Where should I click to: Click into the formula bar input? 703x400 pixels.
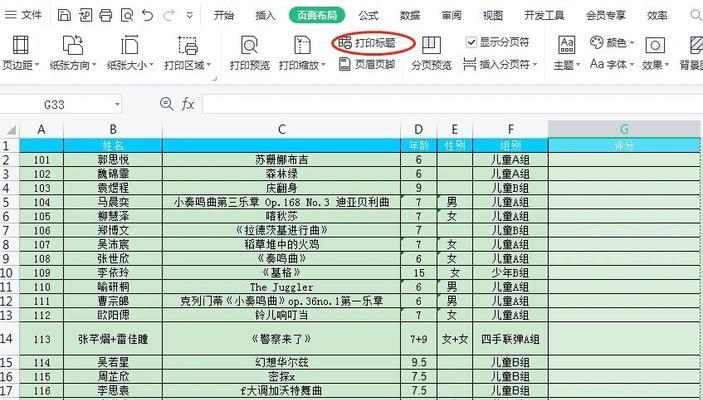coord(452,104)
